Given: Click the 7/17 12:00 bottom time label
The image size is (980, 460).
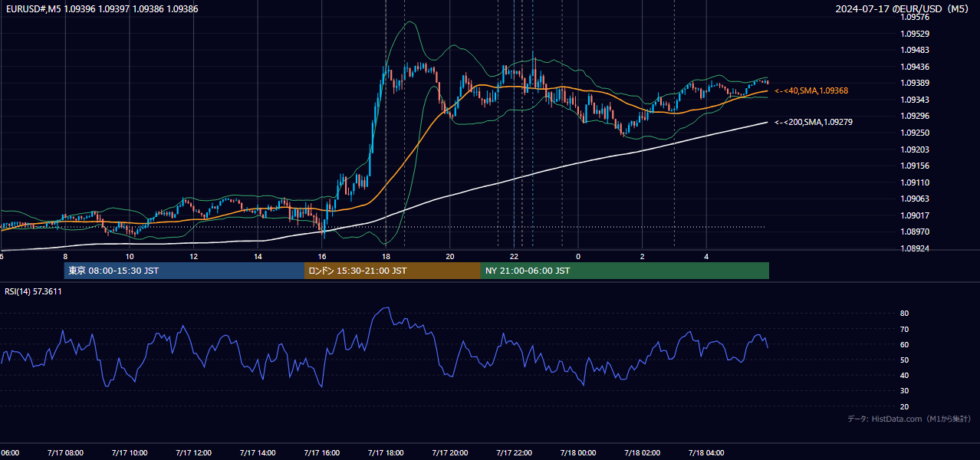Looking at the screenshot, I should point(193,453).
